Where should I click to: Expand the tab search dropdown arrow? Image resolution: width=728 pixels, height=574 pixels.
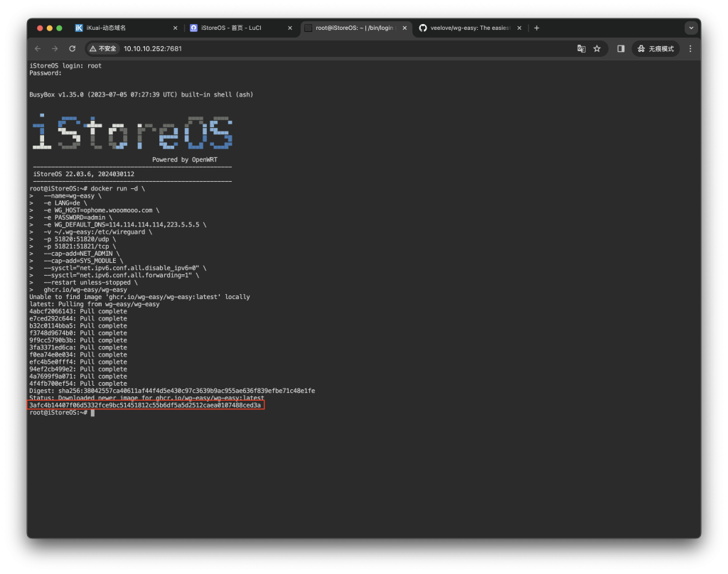691,28
